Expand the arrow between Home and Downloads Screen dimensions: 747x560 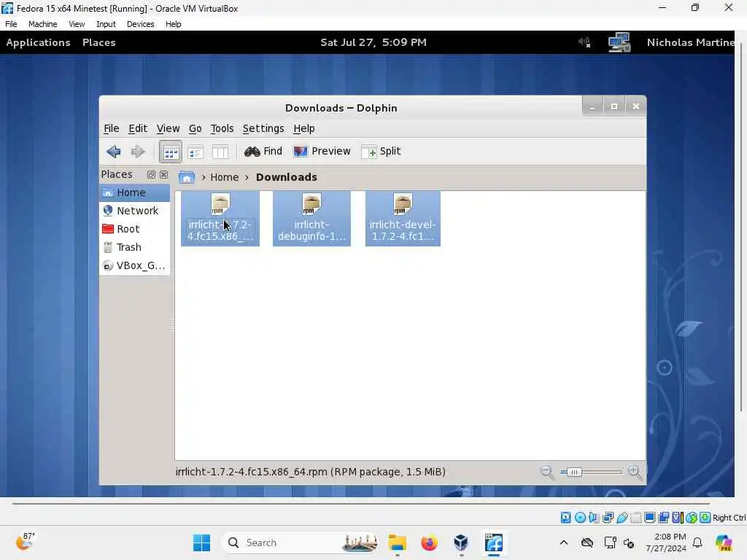coord(247,178)
